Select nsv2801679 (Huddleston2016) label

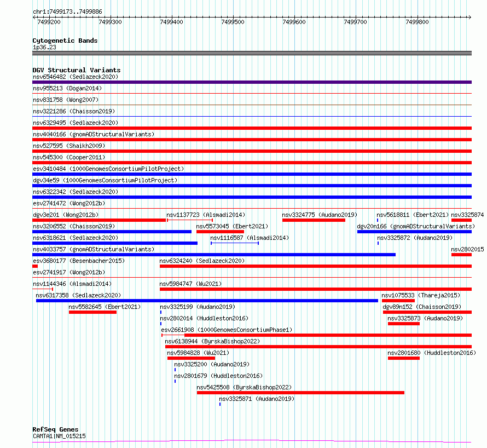[218, 376]
